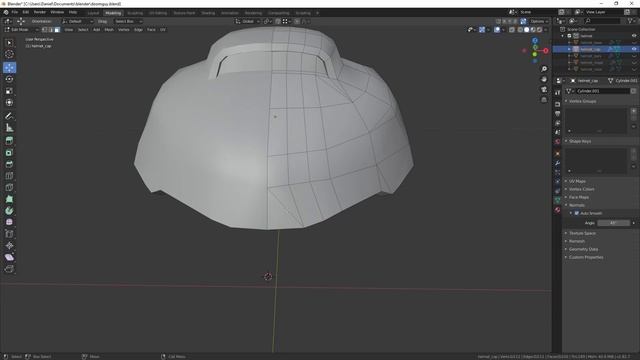Viewport: 640px width, 360px height.
Task: Activate the Scale tool
Action: [9, 91]
